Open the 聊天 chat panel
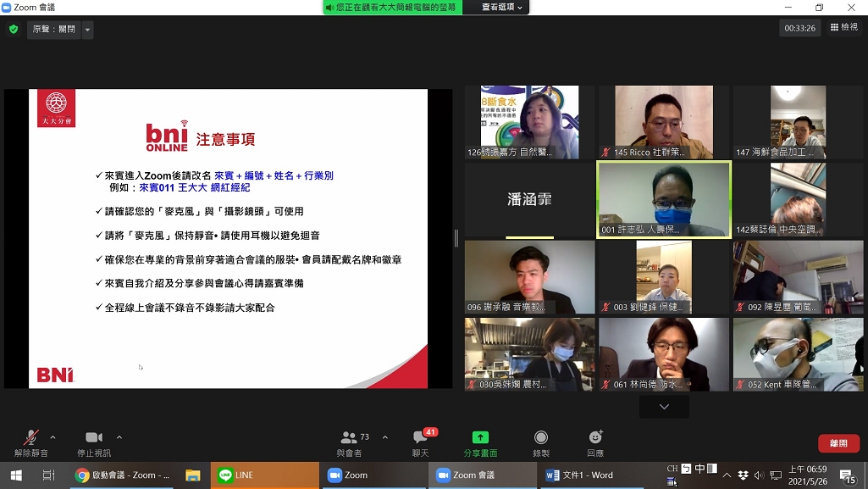The image size is (868, 489). click(421, 443)
